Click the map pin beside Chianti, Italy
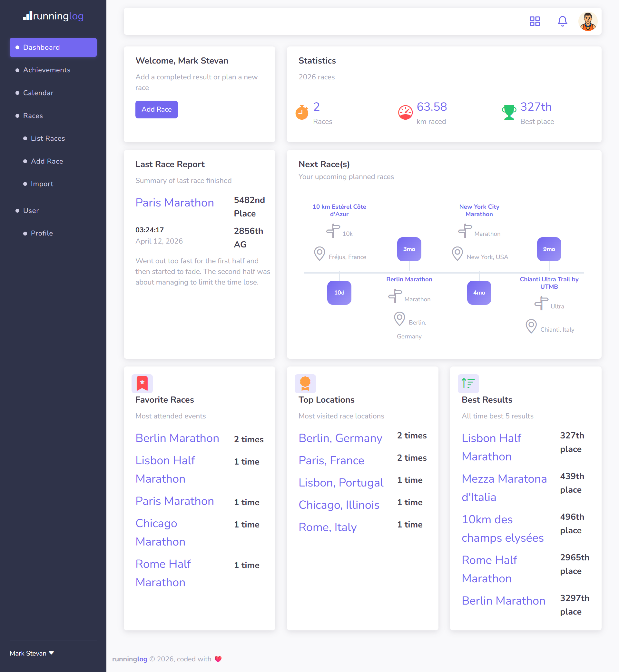 pyautogui.click(x=531, y=326)
